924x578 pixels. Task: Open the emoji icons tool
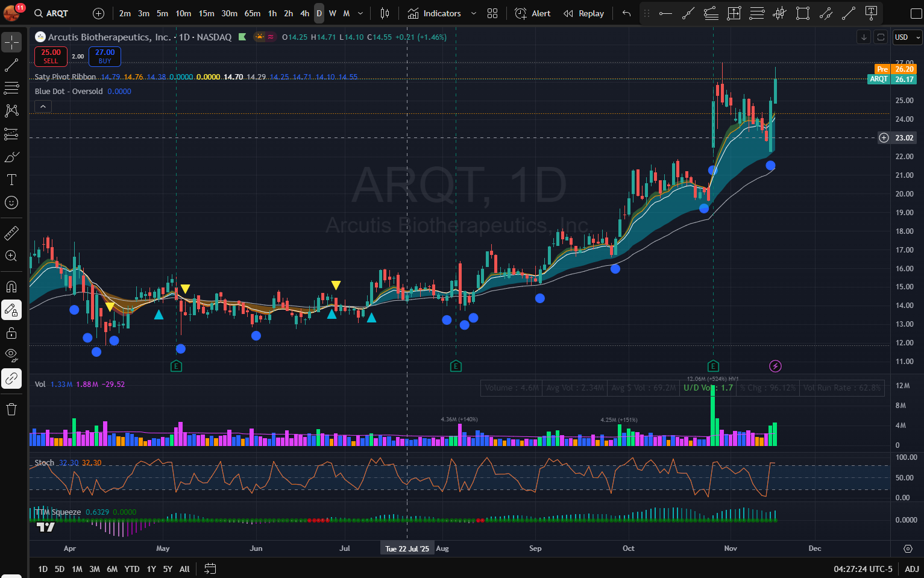pyautogui.click(x=11, y=203)
